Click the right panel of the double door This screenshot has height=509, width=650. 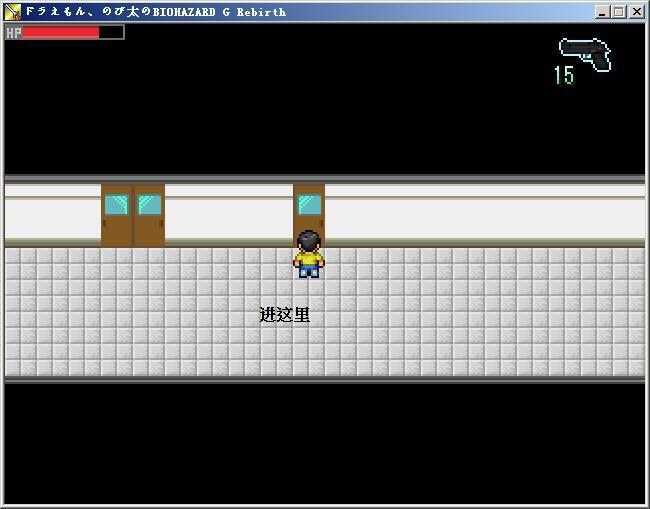(149, 216)
